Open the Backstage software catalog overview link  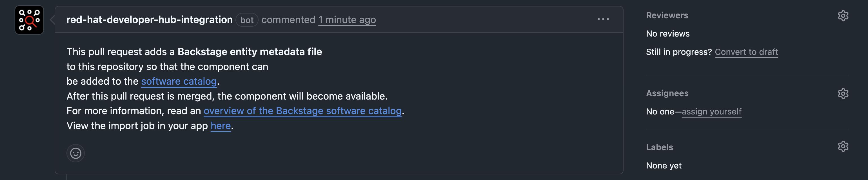click(x=302, y=111)
